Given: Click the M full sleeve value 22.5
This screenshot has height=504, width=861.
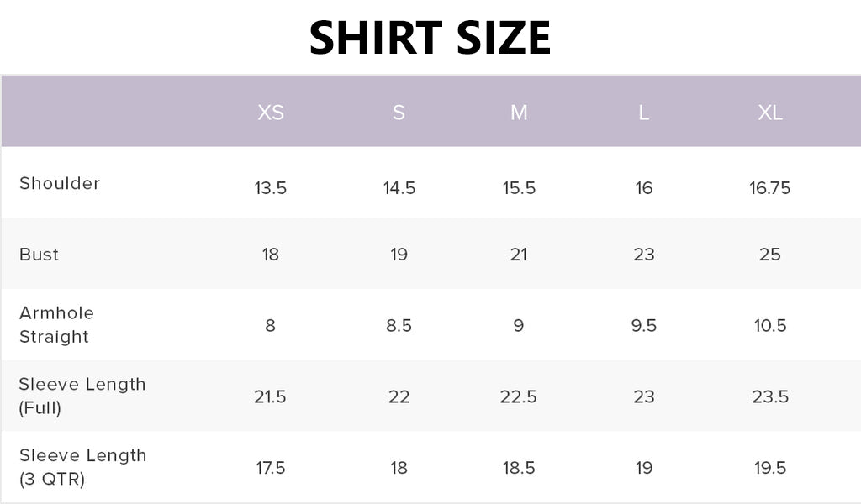Looking at the screenshot, I should (519, 397).
